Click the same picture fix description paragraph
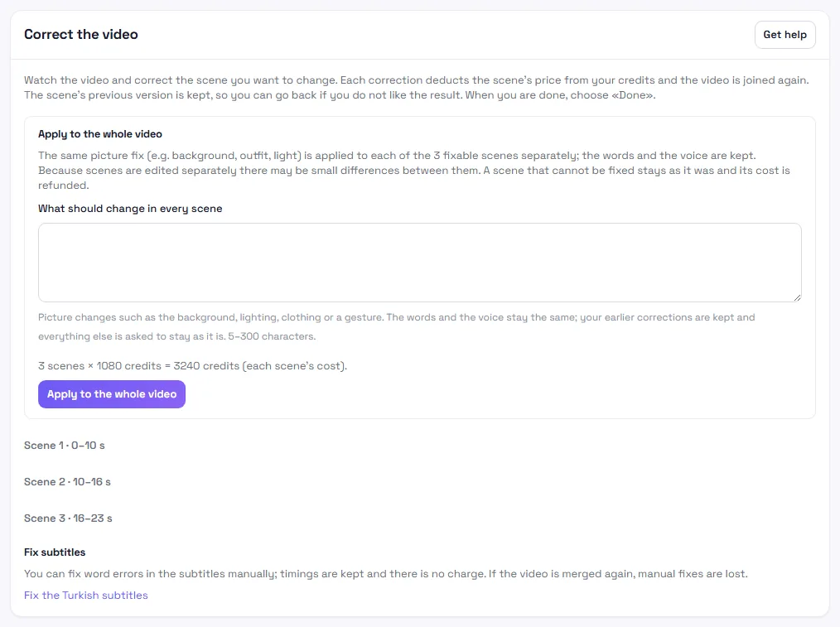Viewport: 840px width, 627px height. 414,171
